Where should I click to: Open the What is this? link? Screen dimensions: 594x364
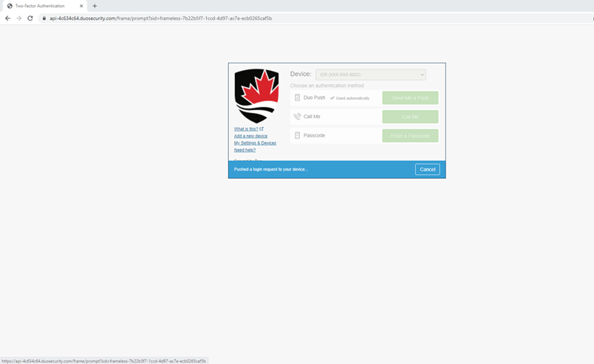[x=248, y=128]
